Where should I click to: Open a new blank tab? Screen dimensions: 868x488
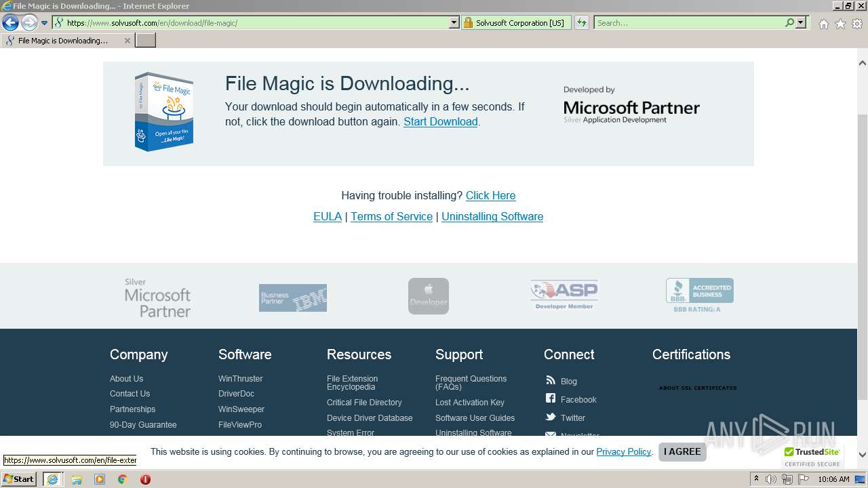pyautogui.click(x=146, y=41)
